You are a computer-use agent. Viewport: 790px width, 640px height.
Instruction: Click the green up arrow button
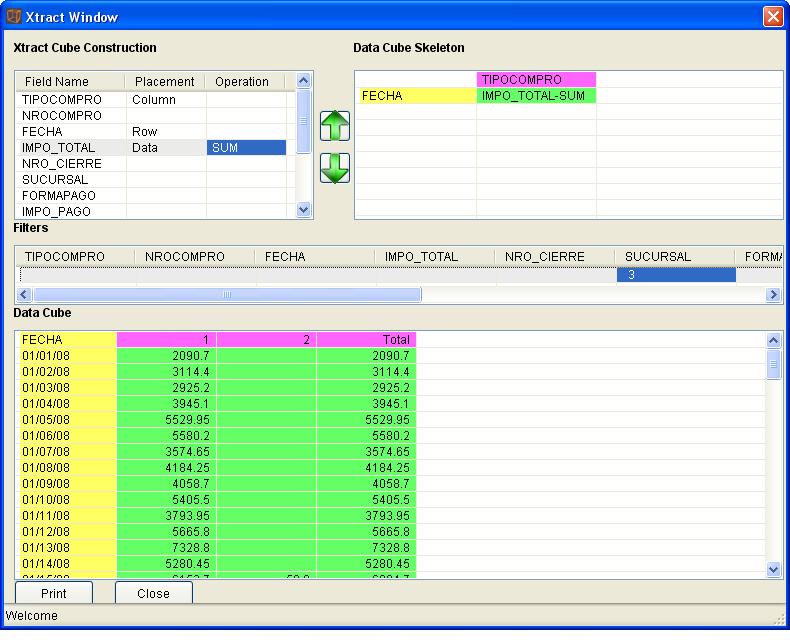pyautogui.click(x=335, y=126)
